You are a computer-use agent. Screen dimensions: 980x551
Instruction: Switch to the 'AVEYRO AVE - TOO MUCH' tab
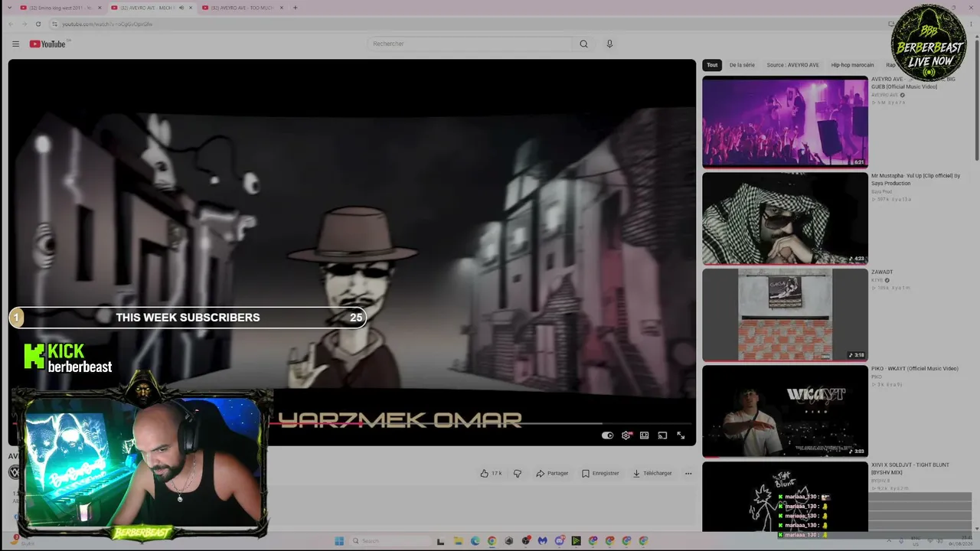(243, 8)
